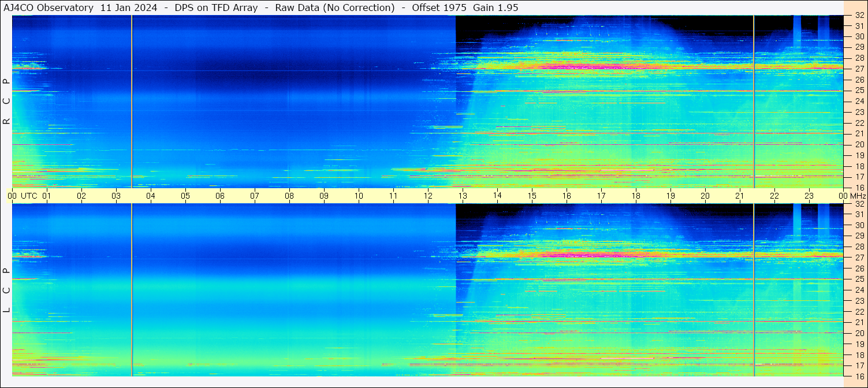
Task: Click "AJ4CO Observatory" in the title
Action: 49,8
